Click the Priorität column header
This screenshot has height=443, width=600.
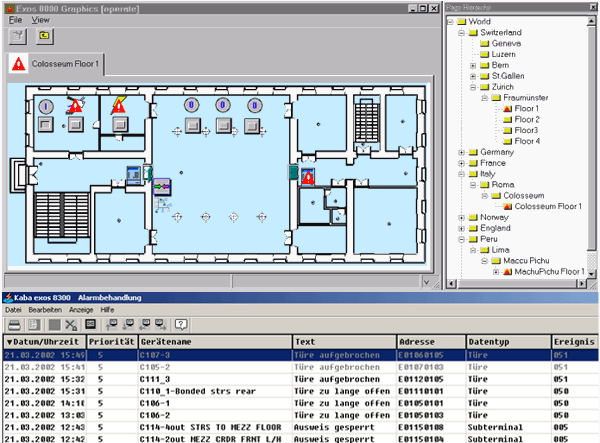pyautogui.click(x=112, y=342)
